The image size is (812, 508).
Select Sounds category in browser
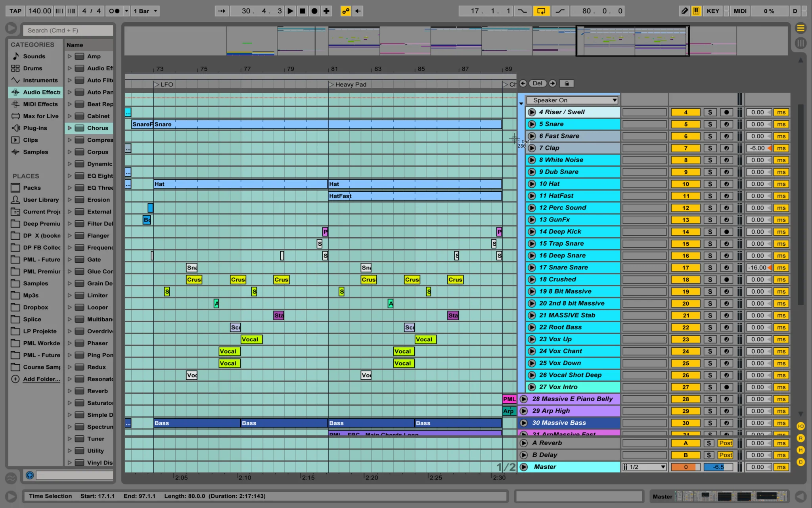[x=34, y=56]
